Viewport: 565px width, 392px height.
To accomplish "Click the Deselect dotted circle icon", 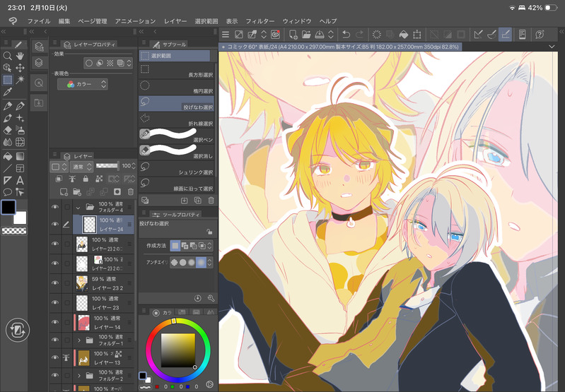I will [x=376, y=35].
